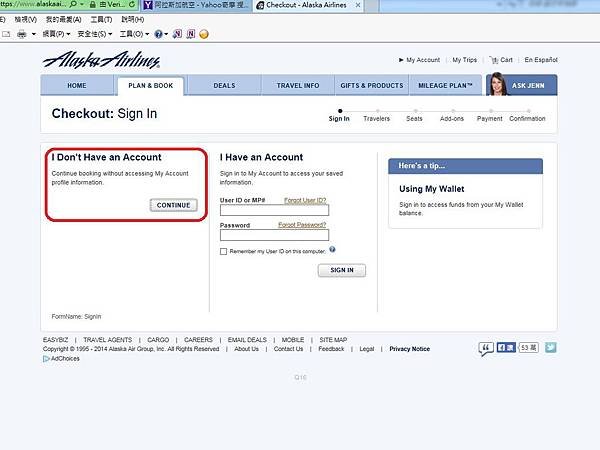The image size is (600, 450).
Task: Tick Remember my User ID checkbox
Action: (x=223, y=251)
